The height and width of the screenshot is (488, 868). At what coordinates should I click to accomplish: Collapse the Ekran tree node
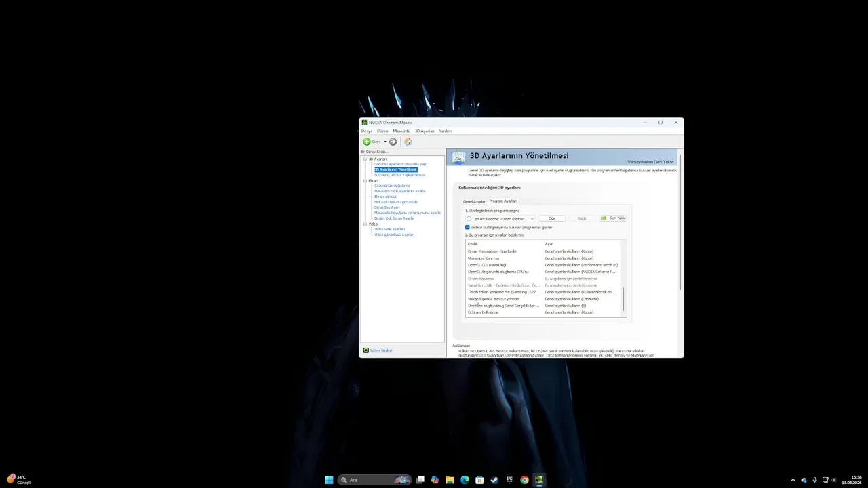pyautogui.click(x=365, y=180)
